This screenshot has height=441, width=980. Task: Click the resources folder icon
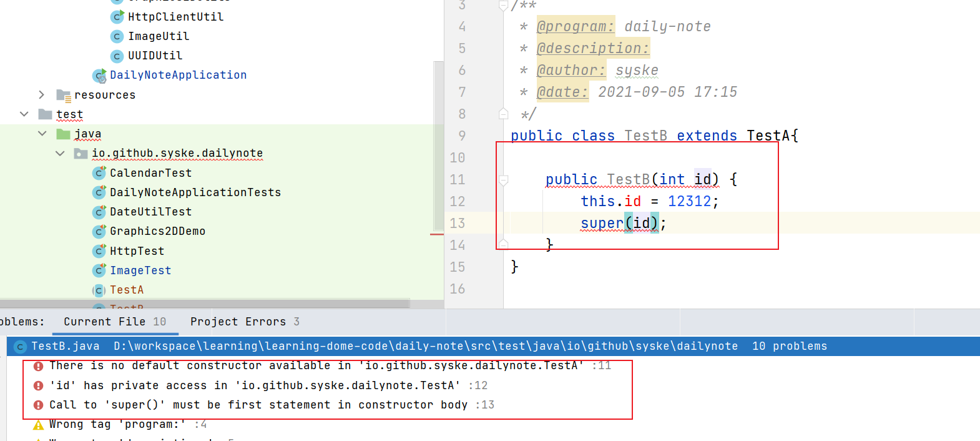pyautogui.click(x=63, y=95)
